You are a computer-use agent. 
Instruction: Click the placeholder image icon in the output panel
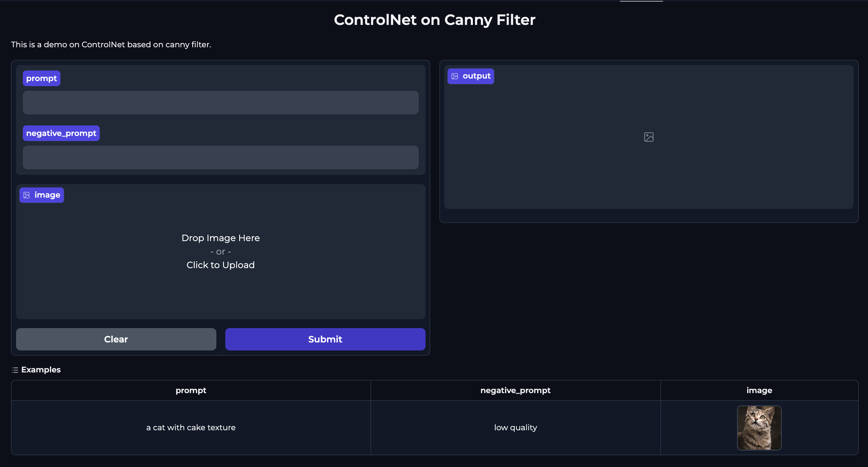(x=649, y=137)
